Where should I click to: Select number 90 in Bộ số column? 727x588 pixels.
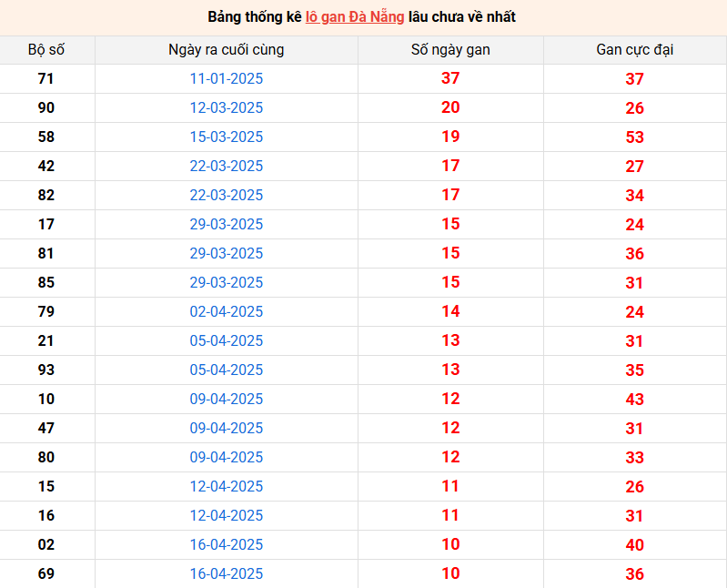45,108
